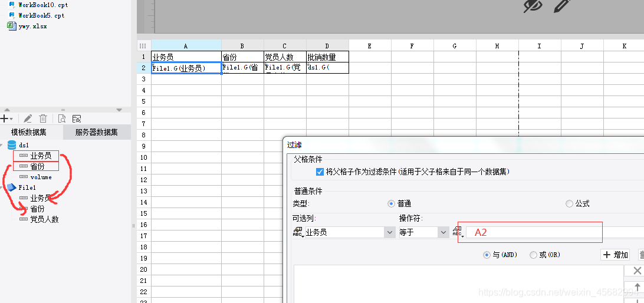
Task: Select the 普通 type radio button
Action: [x=390, y=203]
